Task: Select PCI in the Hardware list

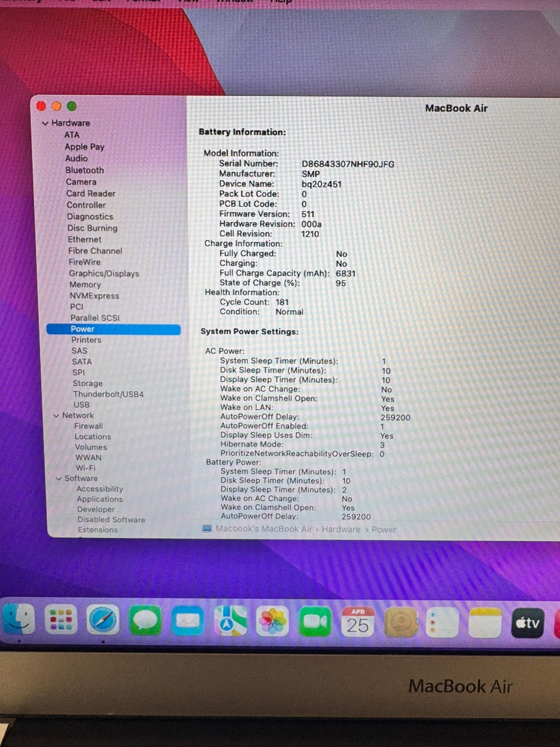Action: coord(77,306)
